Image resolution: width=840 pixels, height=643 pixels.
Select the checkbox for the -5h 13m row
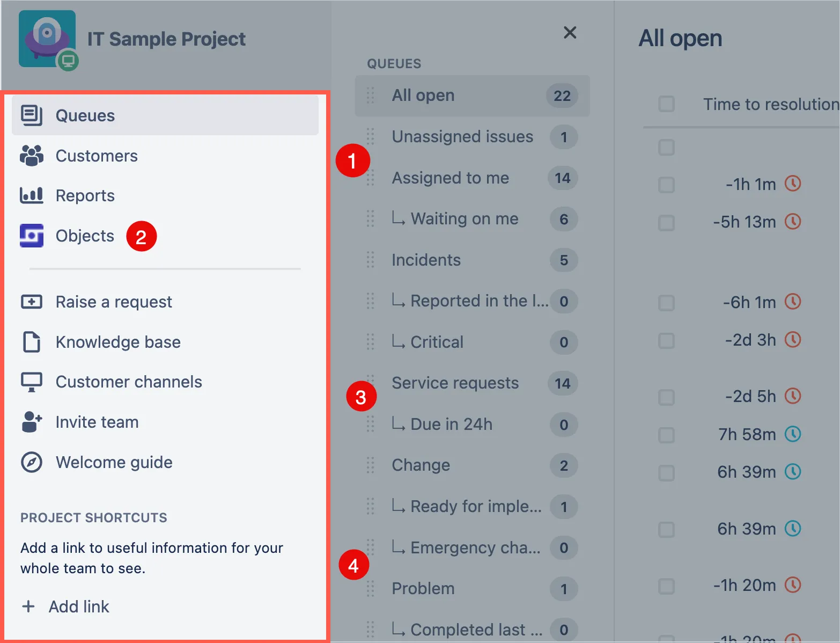tap(666, 222)
